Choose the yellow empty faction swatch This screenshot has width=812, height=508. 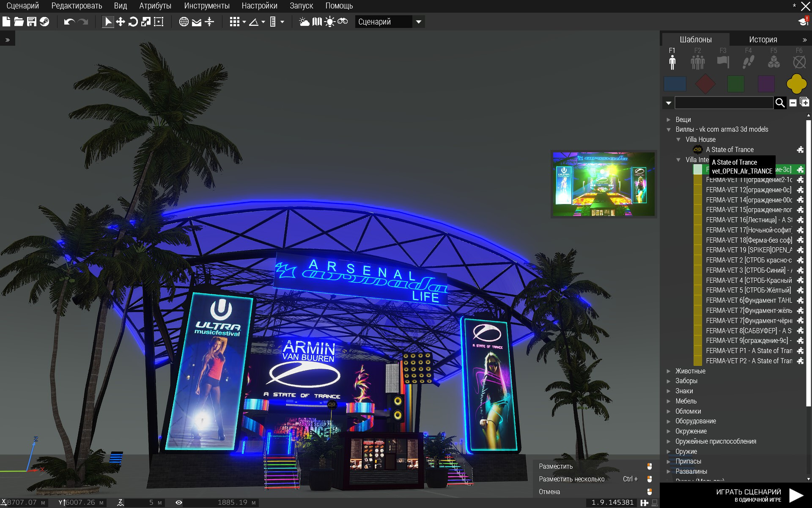coord(796,84)
